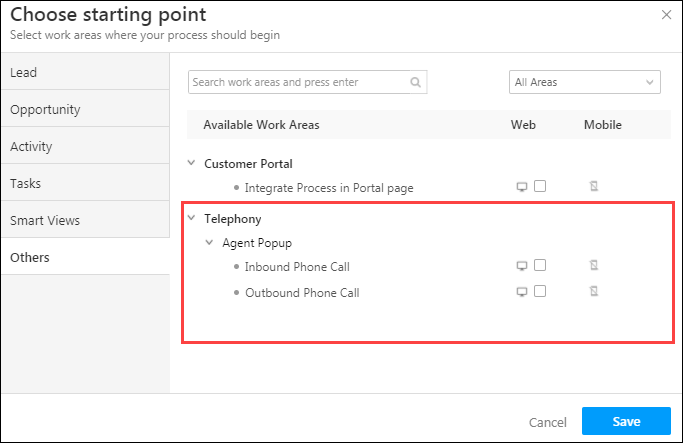Screen dimensions: 683x443
Task: Click the search magnifier icon
Action: click(416, 83)
